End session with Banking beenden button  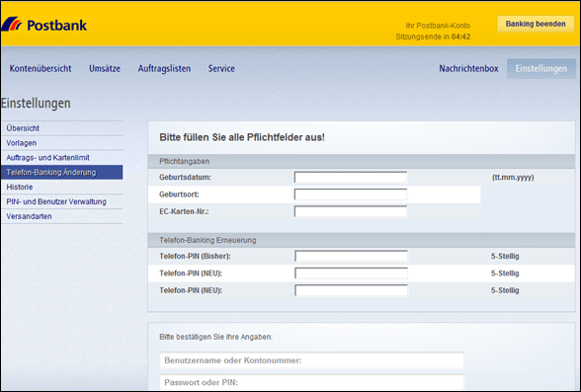536,24
